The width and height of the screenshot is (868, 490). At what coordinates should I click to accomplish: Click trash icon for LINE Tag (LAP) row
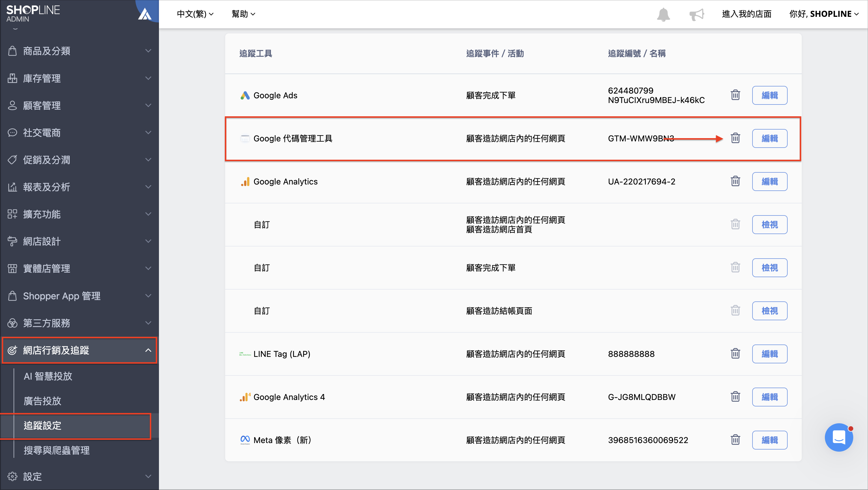[x=735, y=354]
